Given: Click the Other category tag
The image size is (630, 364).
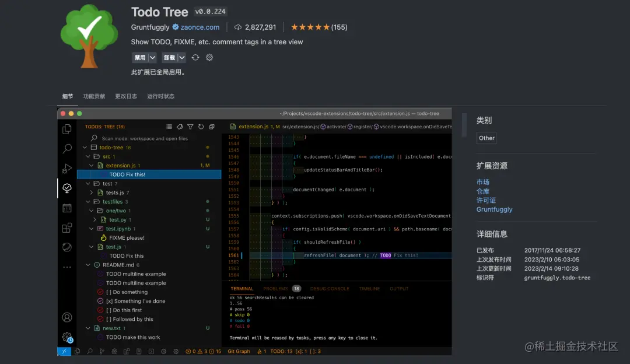Looking at the screenshot, I should coord(487,138).
